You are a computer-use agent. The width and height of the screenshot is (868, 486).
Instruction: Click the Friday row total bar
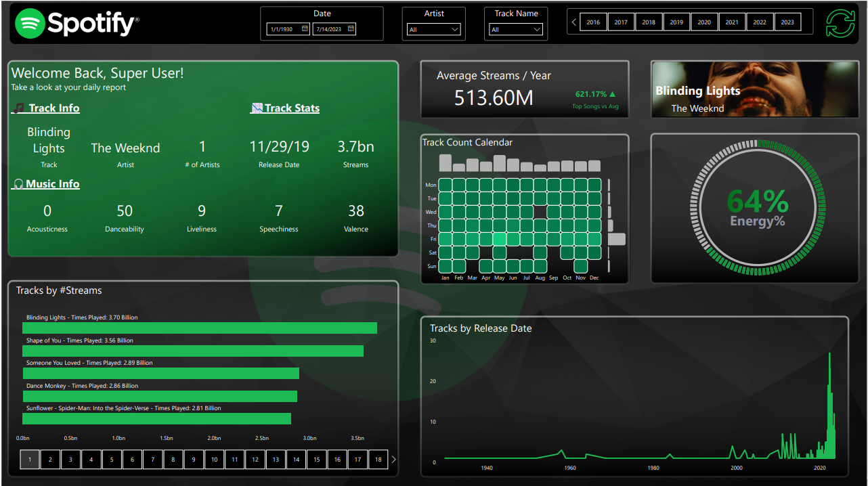pos(617,239)
